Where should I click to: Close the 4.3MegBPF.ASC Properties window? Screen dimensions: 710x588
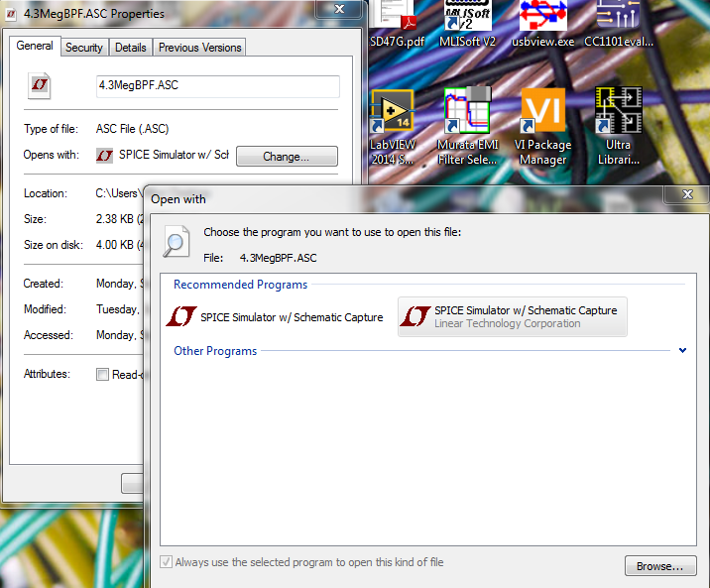coord(339,9)
